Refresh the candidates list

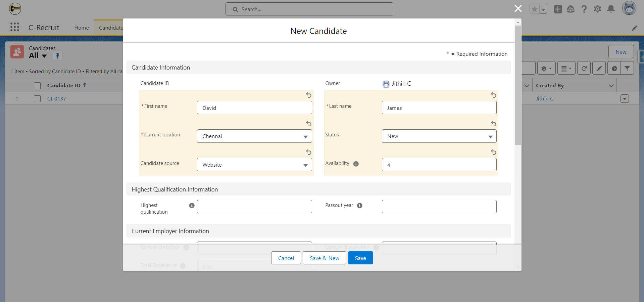[584, 68]
